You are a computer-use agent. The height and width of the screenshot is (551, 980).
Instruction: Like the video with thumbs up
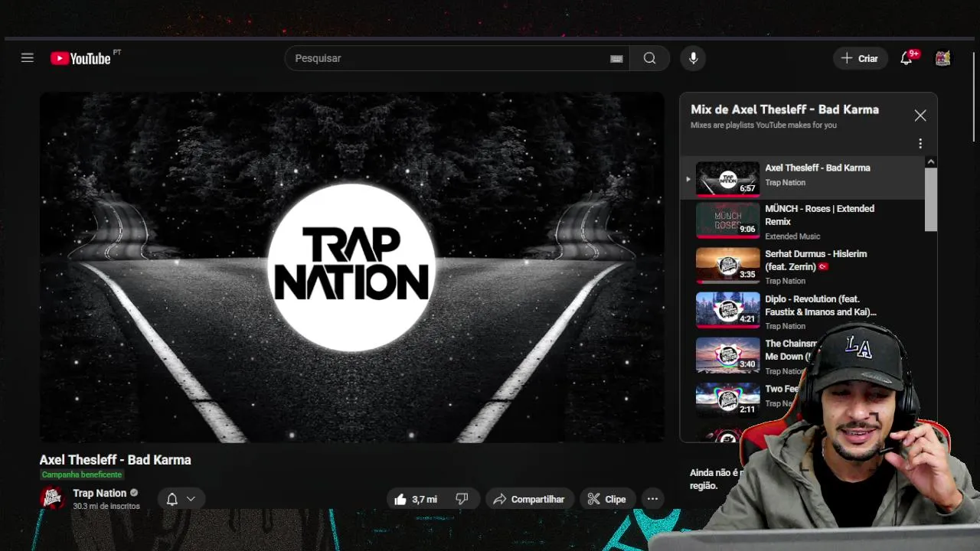click(x=415, y=499)
